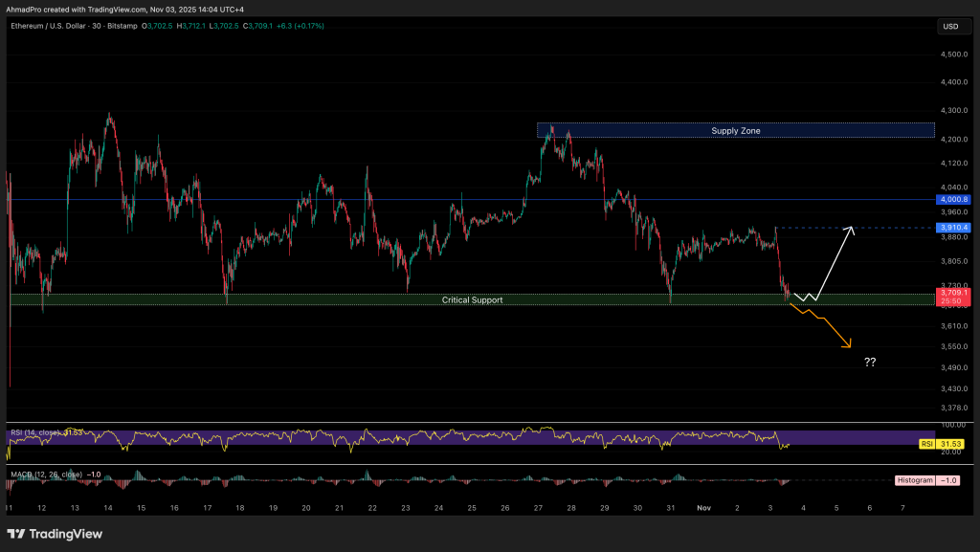Click the double question mark annotation
980x552 pixels.
[870, 363]
